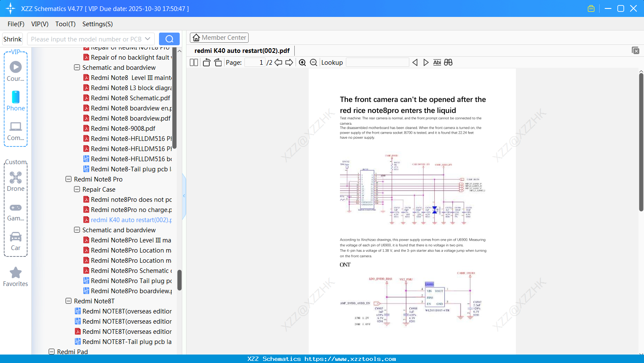
Task: Click the Abi whole-word match icon
Action: [437, 63]
